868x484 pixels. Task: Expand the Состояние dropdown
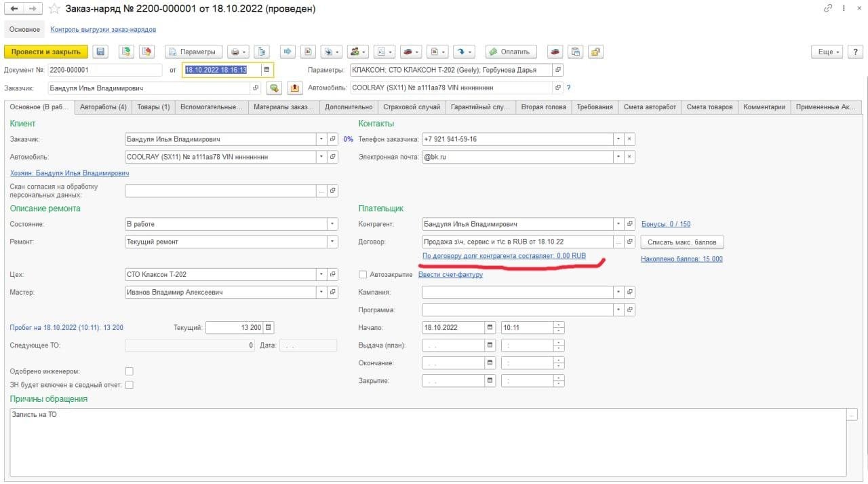tap(332, 224)
